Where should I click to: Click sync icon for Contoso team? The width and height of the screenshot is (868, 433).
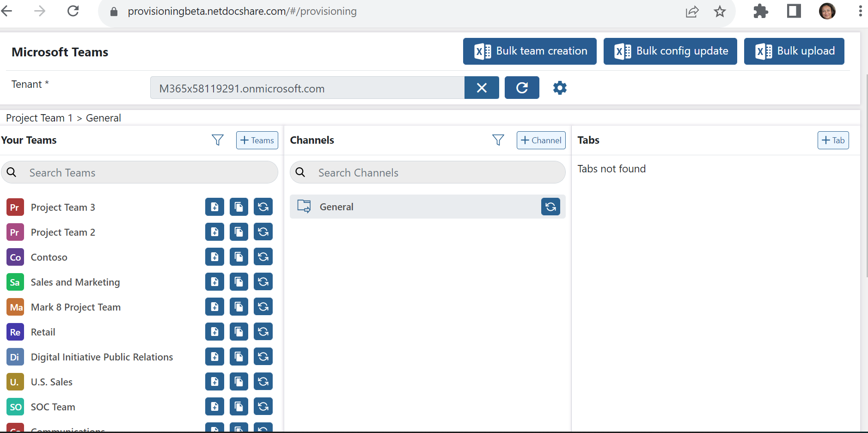click(x=263, y=257)
